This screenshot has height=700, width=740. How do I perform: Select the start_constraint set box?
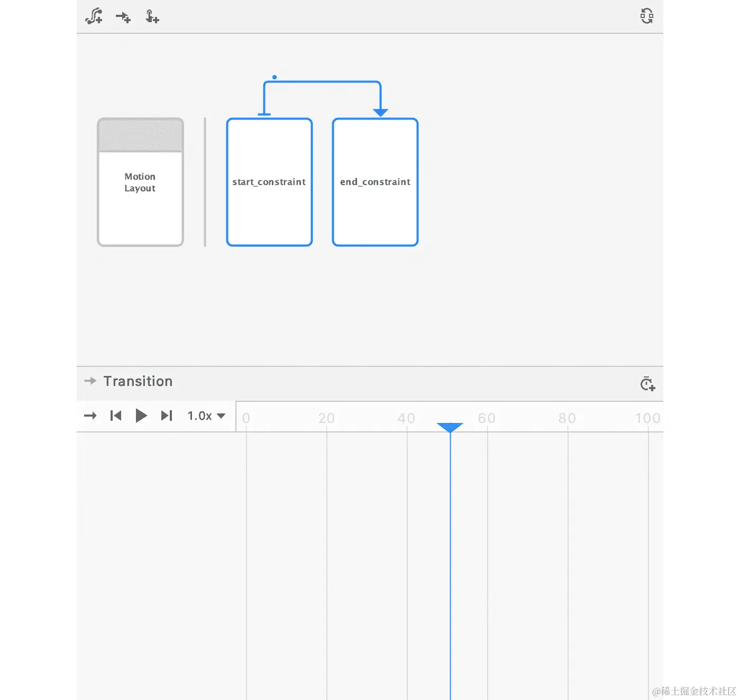point(269,182)
